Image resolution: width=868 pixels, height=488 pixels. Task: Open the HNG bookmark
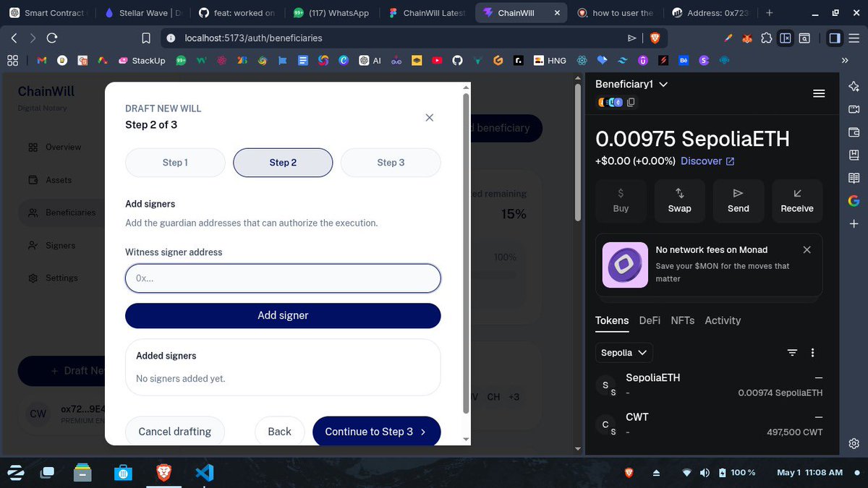(550, 61)
